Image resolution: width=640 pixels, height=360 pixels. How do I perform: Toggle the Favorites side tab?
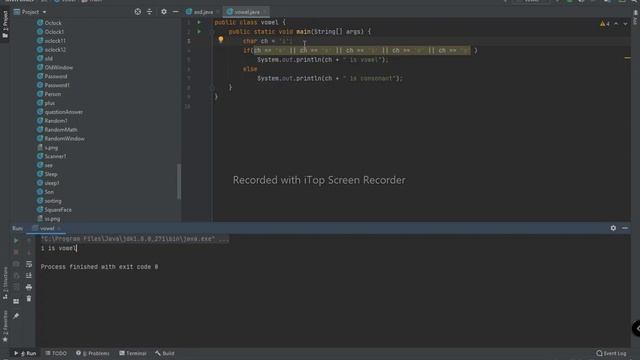click(5, 326)
